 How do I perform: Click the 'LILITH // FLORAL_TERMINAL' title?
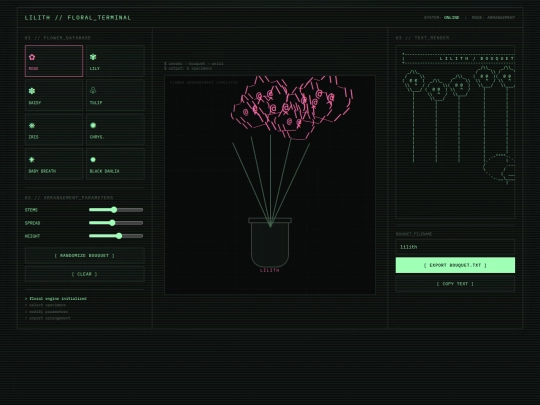click(x=78, y=18)
